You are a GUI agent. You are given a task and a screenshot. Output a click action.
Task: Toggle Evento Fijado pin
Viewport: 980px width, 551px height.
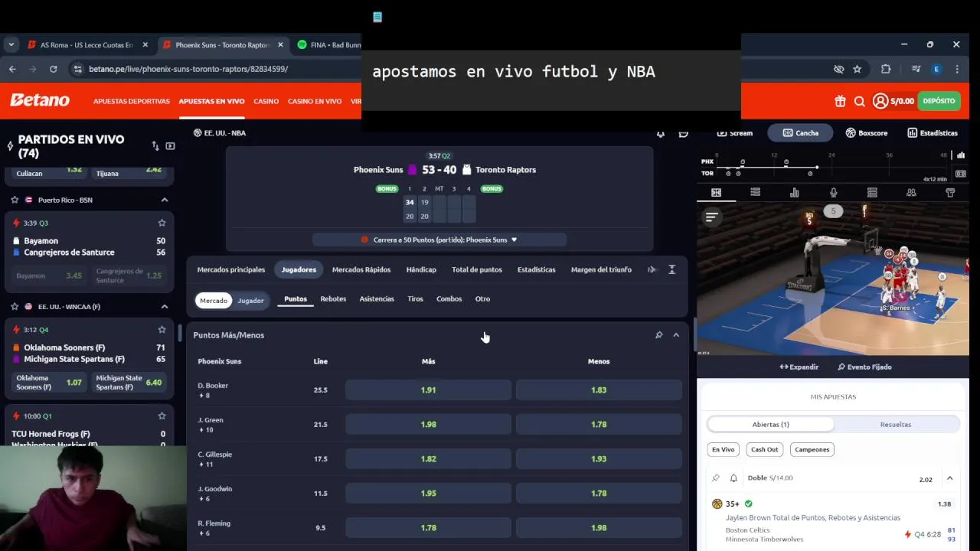tap(864, 367)
